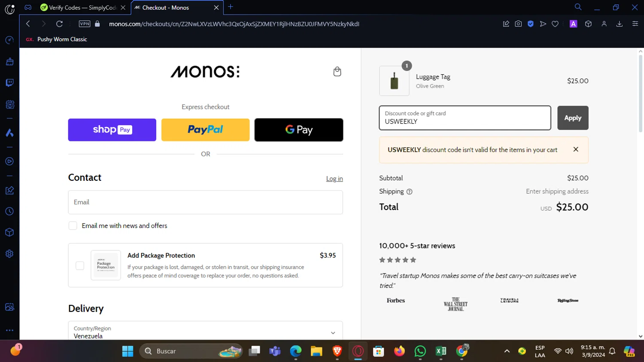Screen dimensions: 644x362
Task: Choose PayPal express checkout
Action: coord(205,130)
